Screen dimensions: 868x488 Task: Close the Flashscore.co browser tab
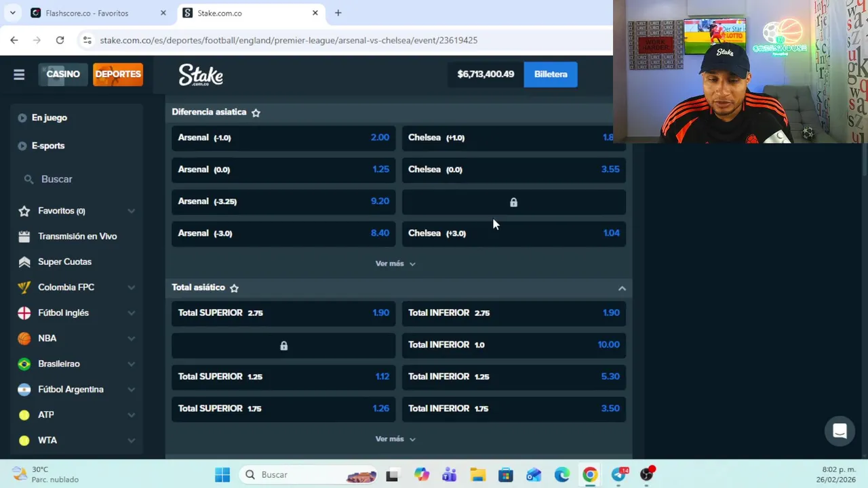click(x=163, y=13)
